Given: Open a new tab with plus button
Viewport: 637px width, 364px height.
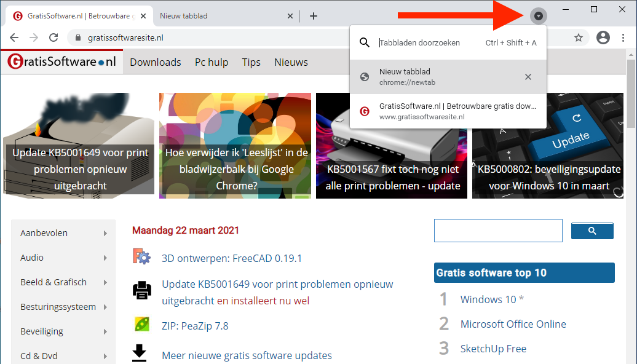Looking at the screenshot, I should point(314,16).
